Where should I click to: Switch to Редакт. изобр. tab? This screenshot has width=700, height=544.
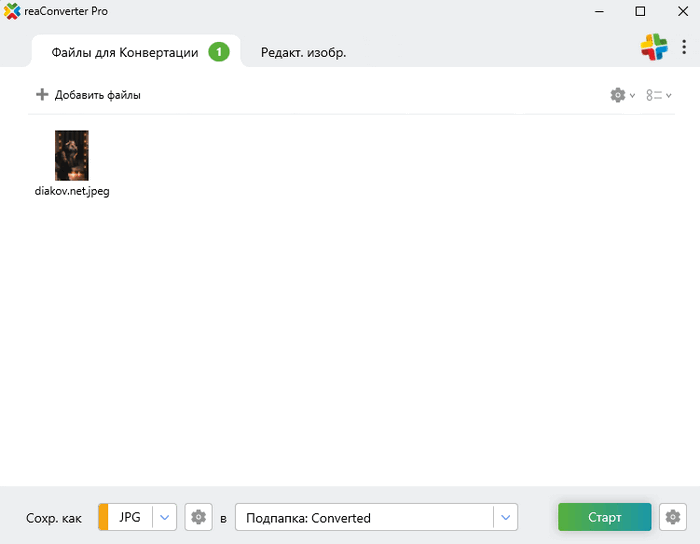coord(304,53)
